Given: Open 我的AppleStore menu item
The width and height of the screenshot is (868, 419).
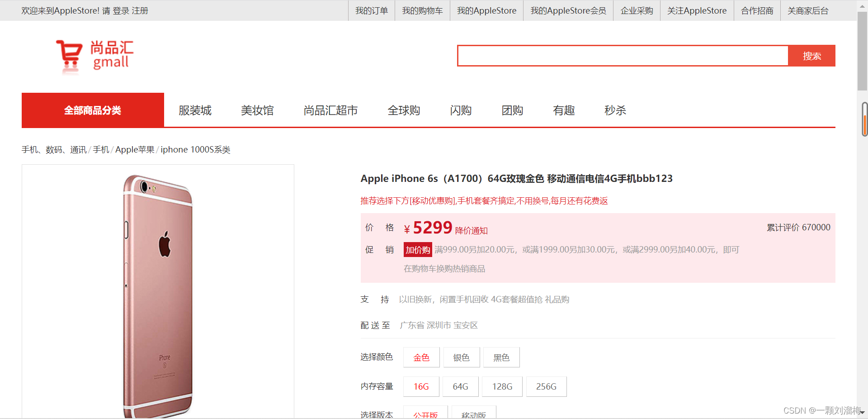Looking at the screenshot, I should pyautogui.click(x=486, y=10).
